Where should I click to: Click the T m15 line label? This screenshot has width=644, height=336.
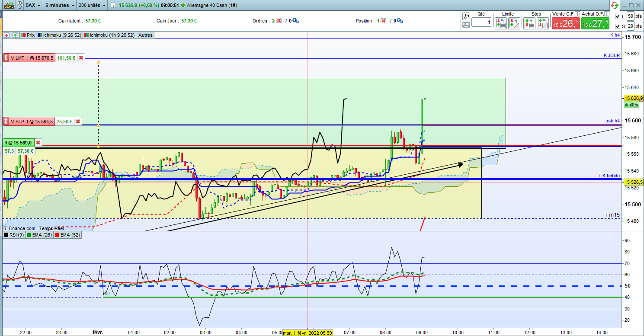[612, 215]
